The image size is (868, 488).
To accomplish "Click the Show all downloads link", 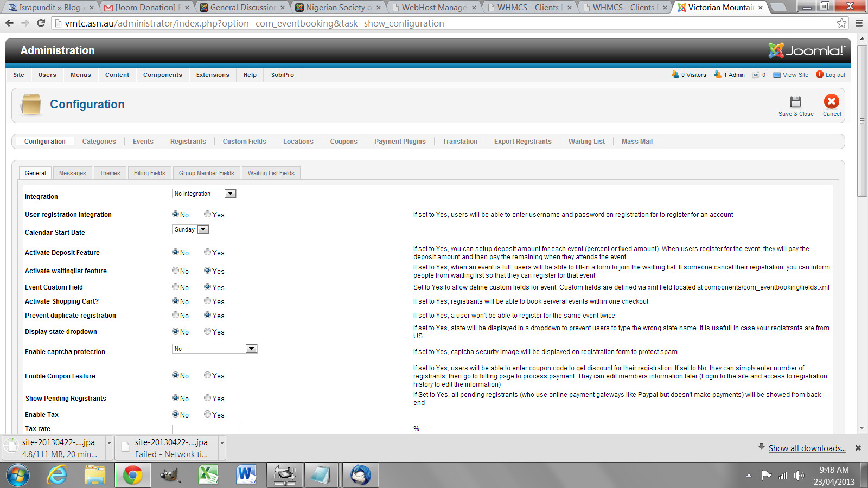I will (x=807, y=448).
